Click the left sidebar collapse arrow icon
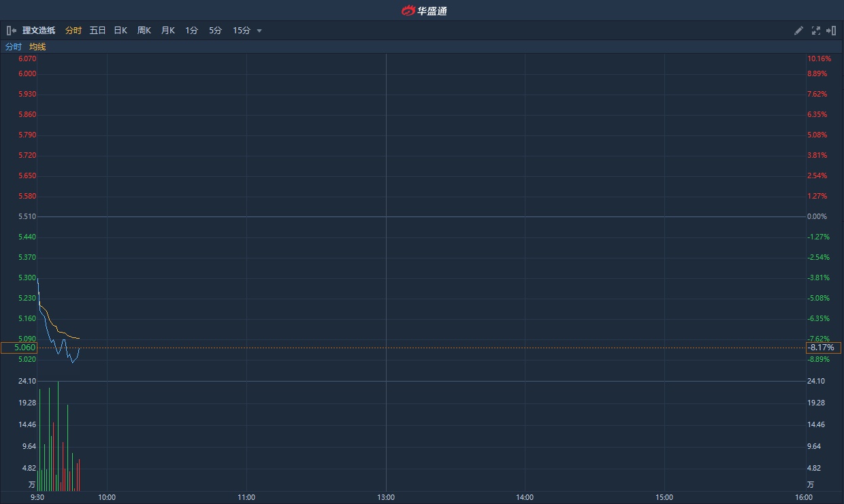 tap(11, 31)
